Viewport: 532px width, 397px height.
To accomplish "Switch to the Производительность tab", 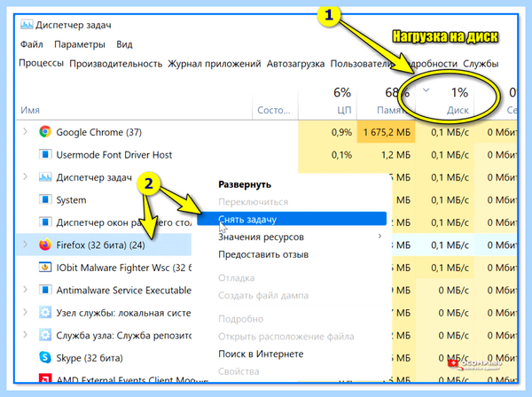I will point(115,64).
